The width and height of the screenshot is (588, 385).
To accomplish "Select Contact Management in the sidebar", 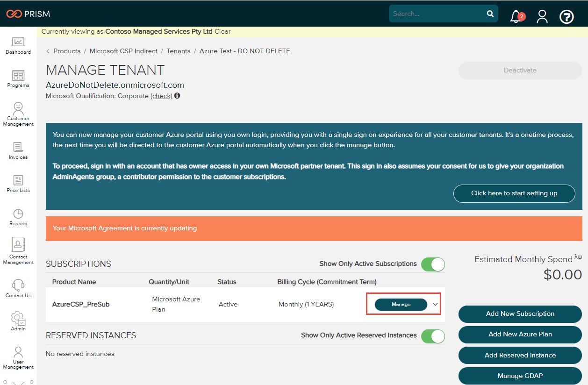I will [18, 248].
